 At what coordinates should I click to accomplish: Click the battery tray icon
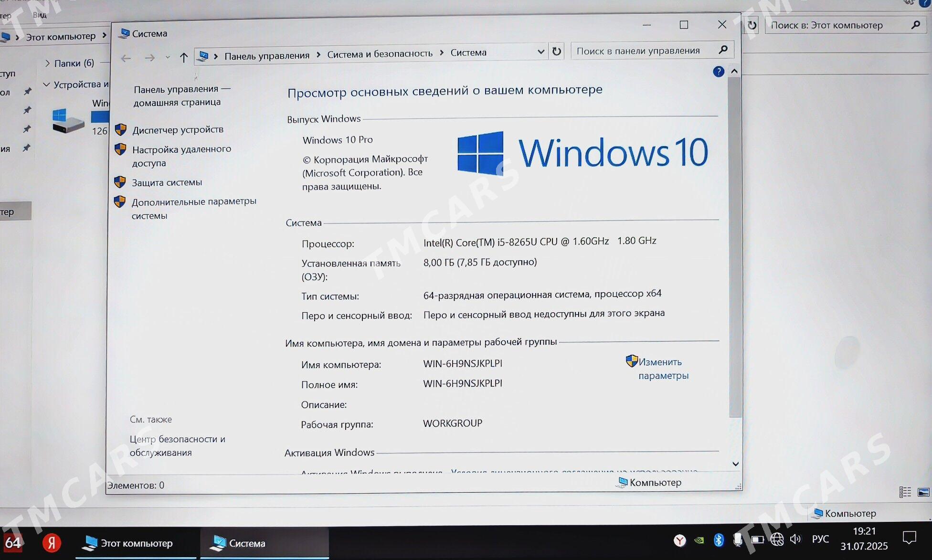coord(757,539)
